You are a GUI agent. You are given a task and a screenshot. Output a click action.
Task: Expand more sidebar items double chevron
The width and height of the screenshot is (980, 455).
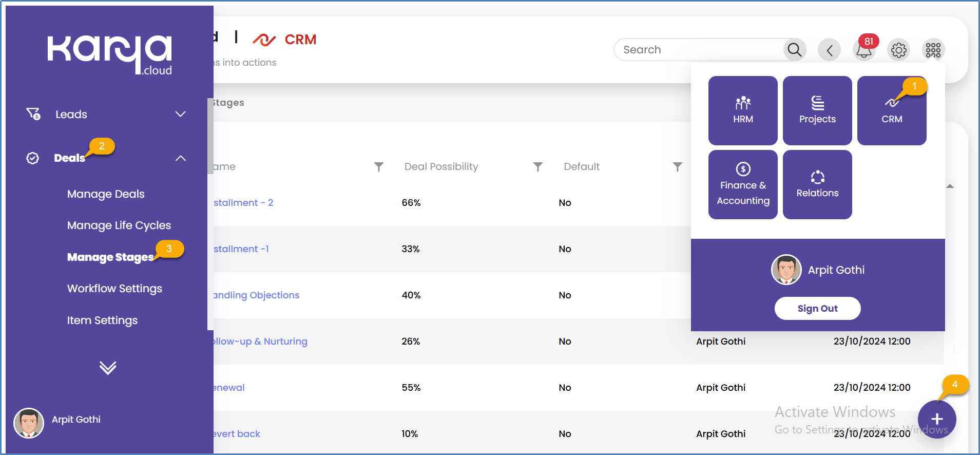108,368
